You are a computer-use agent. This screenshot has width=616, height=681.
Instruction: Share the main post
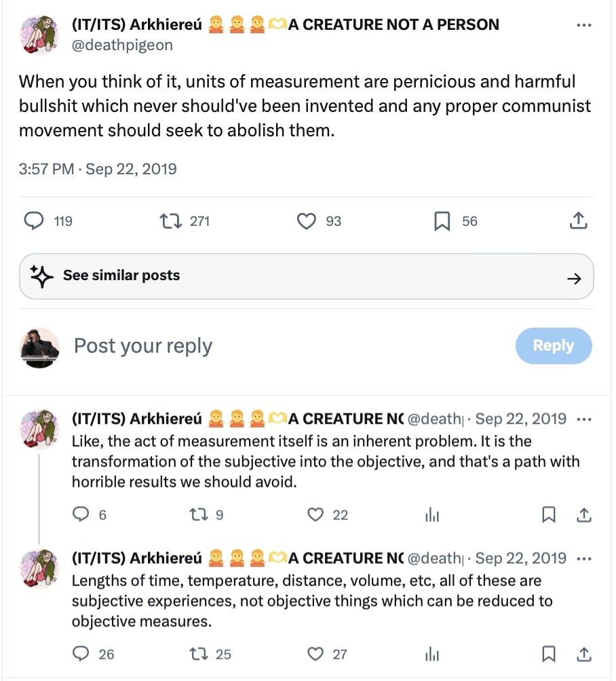point(577,221)
